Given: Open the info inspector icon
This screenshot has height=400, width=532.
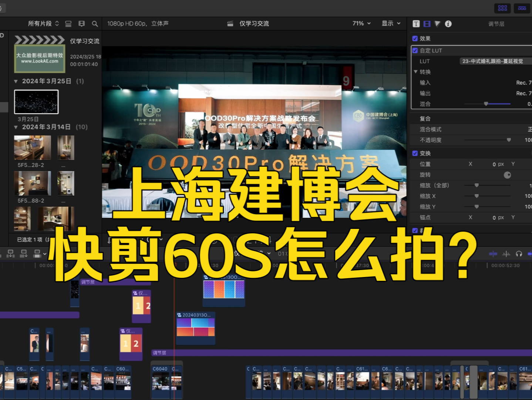Looking at the screenshot, I should pos(448,24).
